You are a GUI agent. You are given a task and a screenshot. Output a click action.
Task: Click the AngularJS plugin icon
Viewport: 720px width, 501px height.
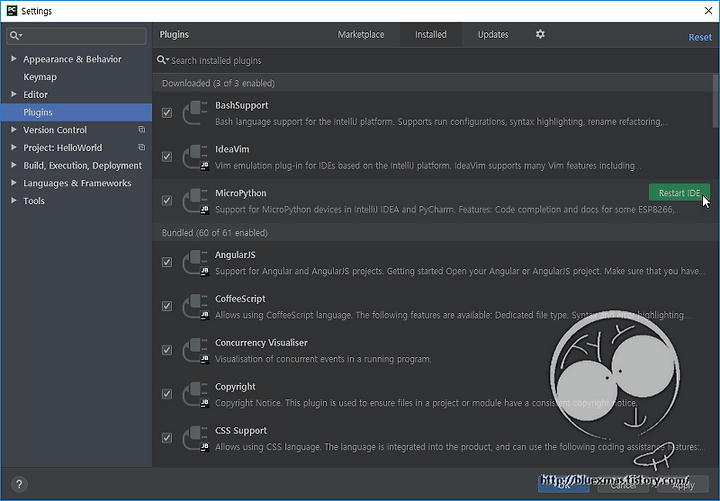click(x=196, y=263)
